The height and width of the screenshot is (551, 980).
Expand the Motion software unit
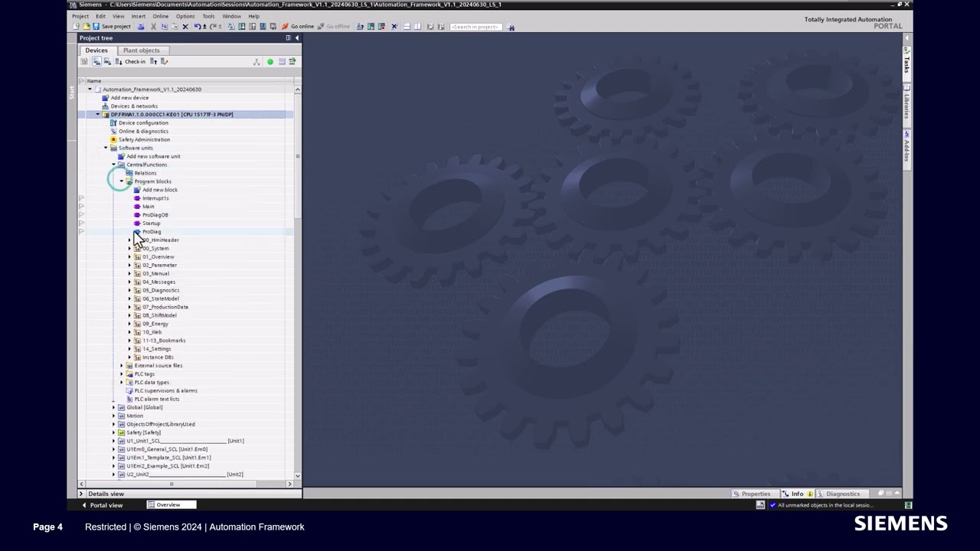point(113,416)
